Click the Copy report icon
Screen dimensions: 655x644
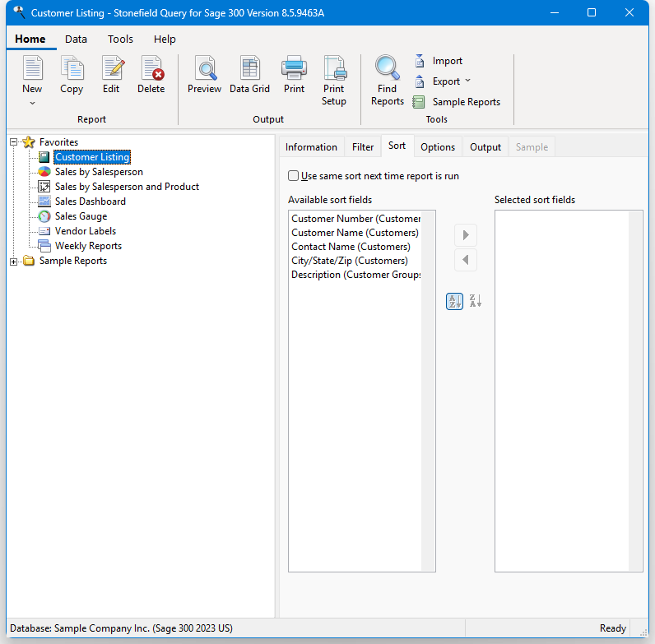tap(72, 75)
